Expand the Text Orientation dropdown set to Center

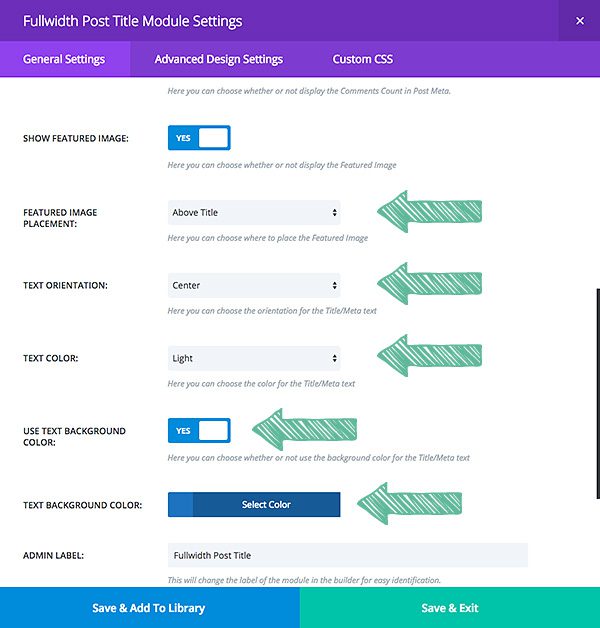pyautogui.click(x=254, y=285)
